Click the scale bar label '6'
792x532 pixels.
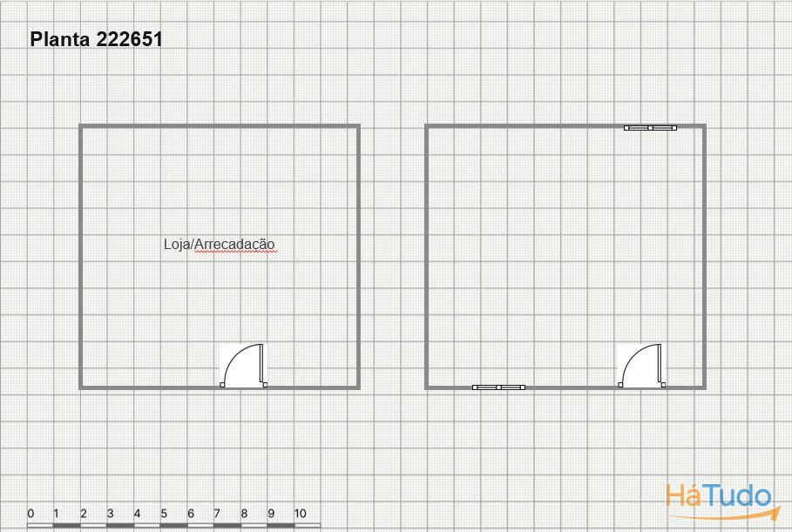[x=191, y=514]
